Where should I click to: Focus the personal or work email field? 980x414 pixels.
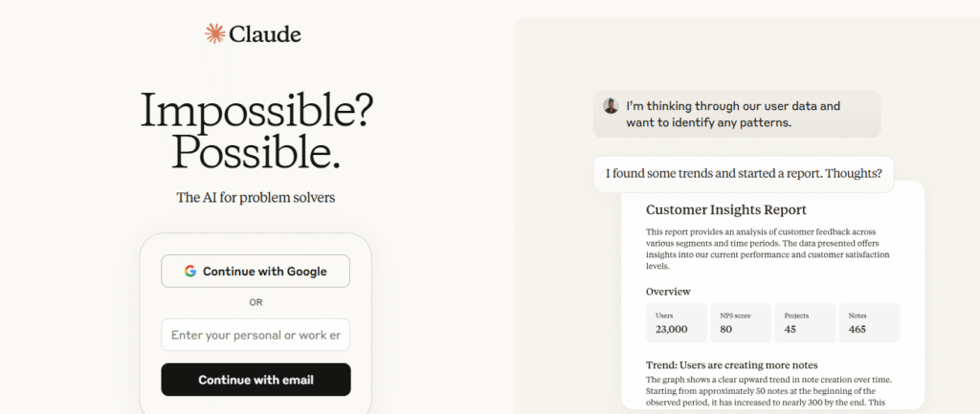256,335
